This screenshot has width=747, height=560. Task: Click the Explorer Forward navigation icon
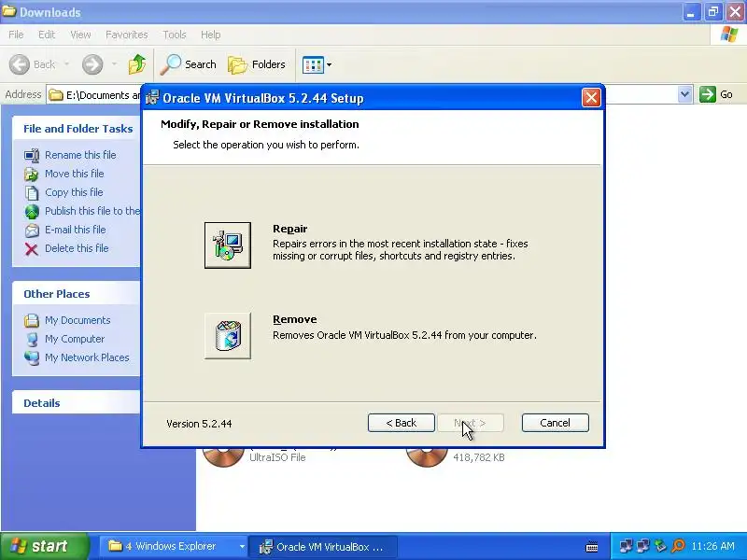click(x=92, y=64)
